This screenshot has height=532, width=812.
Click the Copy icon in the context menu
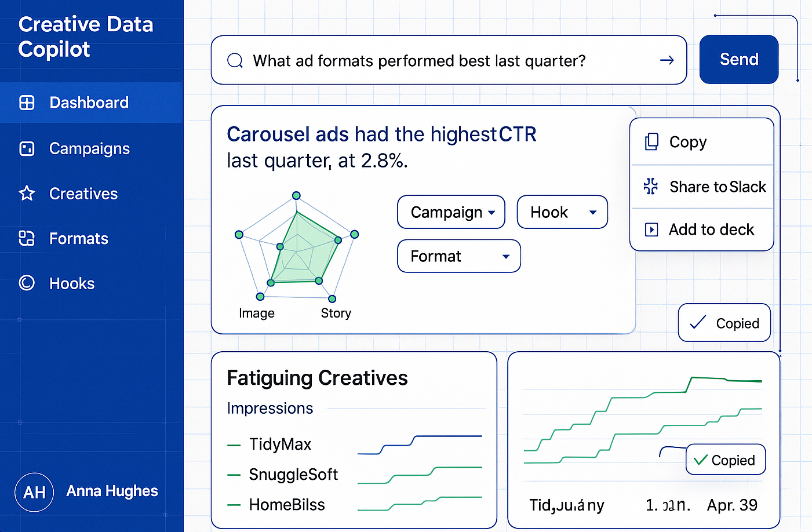(x=651, y=141)
